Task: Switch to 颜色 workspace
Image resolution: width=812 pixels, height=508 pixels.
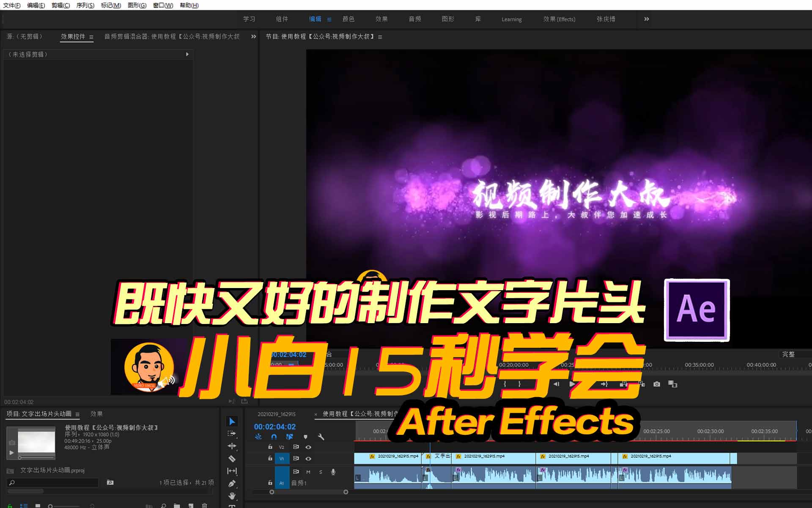Action: coord(348,19)
